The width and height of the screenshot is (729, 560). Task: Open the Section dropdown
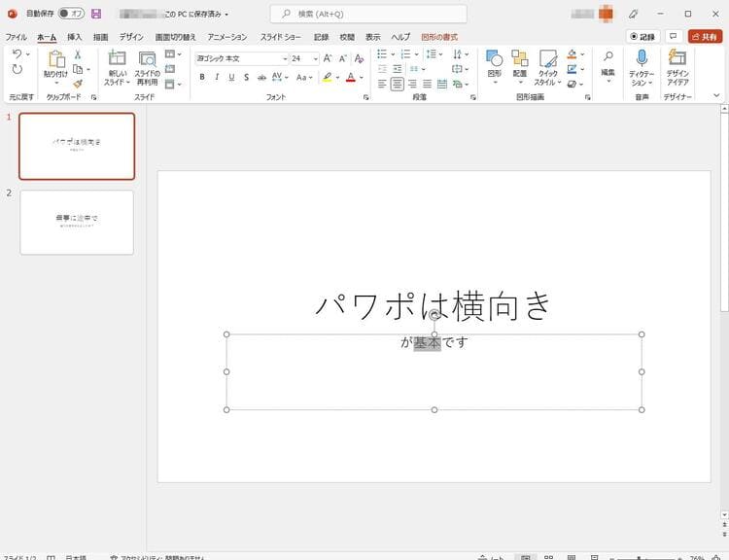coord(173,85)
